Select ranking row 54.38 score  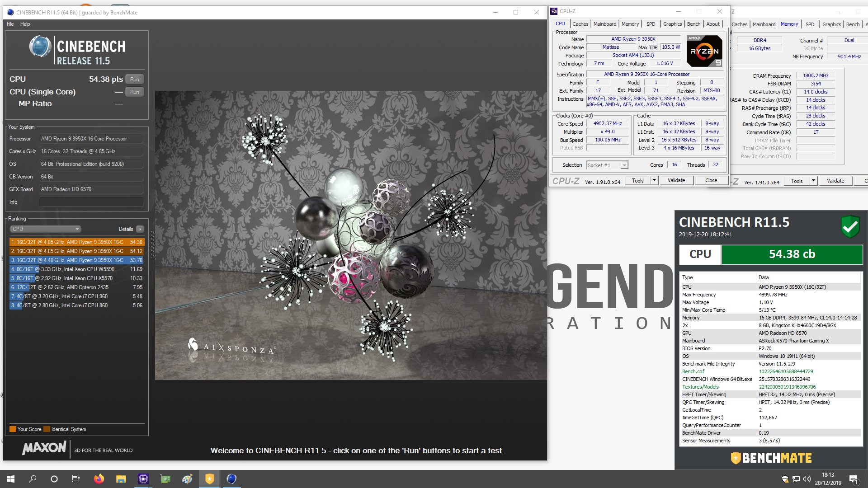pos(76,242)
